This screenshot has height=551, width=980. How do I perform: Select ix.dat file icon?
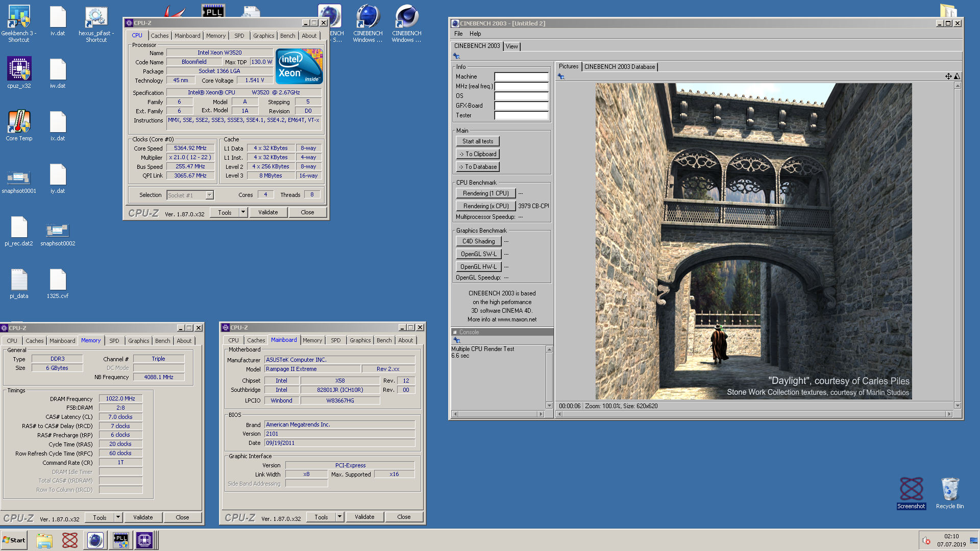tap(58, 126)
